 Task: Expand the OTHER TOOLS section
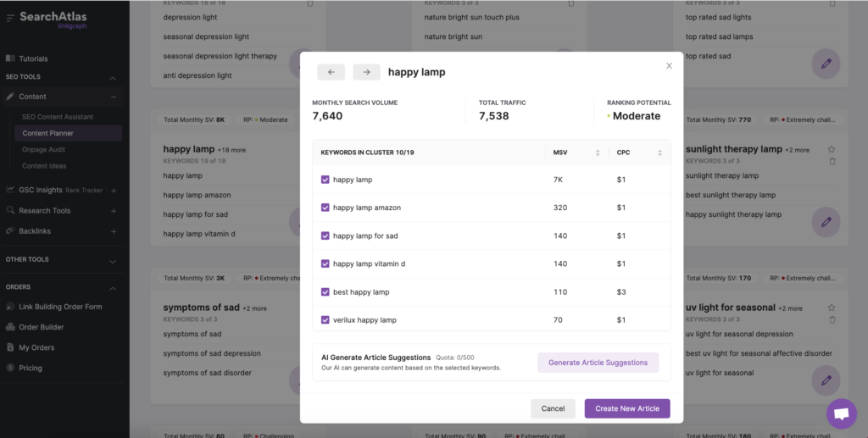[113, 261]
